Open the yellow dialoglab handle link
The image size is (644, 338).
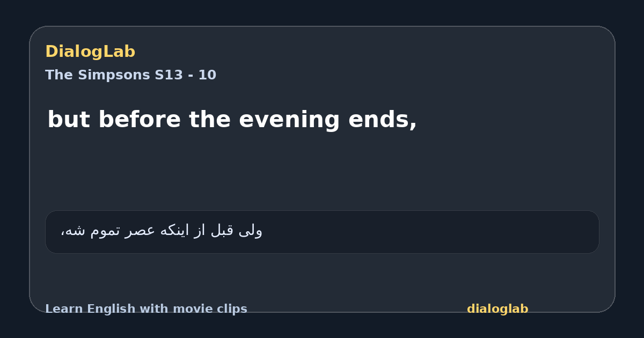tap(497, 309)
